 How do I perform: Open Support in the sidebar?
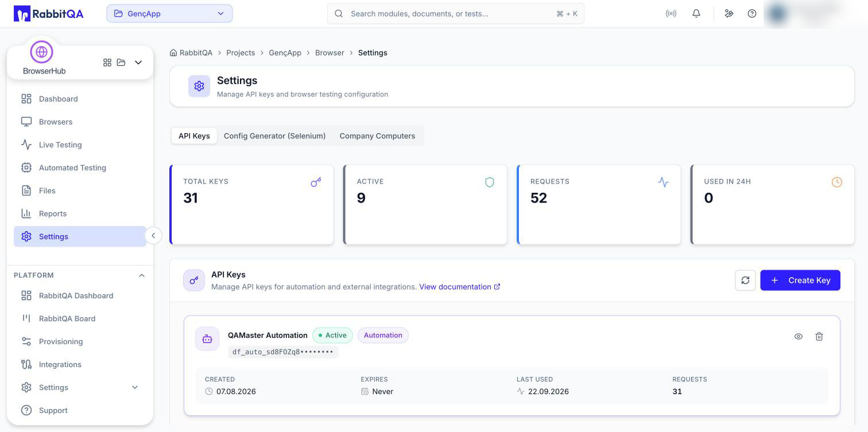pyautogui.click(x=80, y=410)
